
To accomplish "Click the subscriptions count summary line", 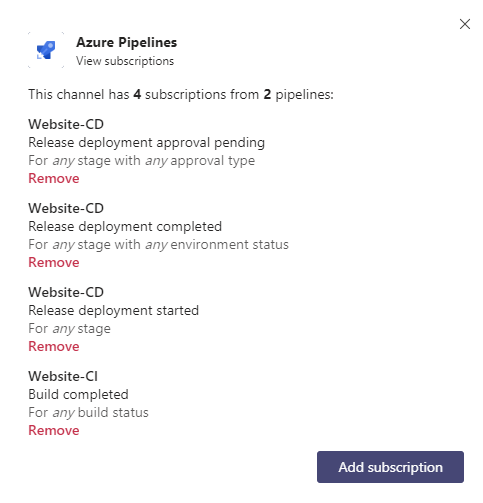I will (181, 95).
